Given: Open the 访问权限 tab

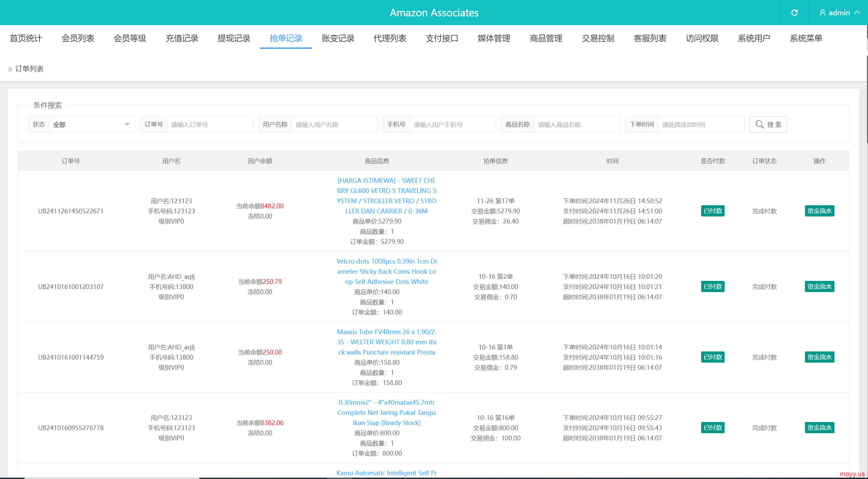Looking at the screenshot, I should tap(702, 38).
